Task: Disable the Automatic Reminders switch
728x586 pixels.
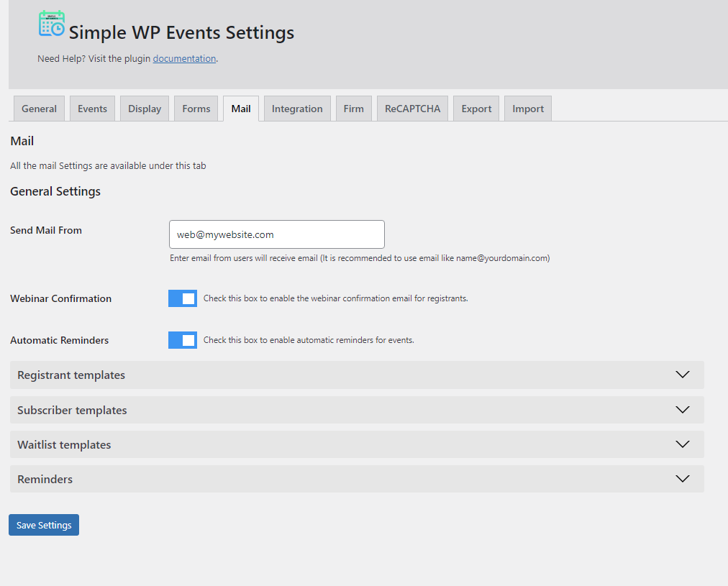Action: click(183, 340)
